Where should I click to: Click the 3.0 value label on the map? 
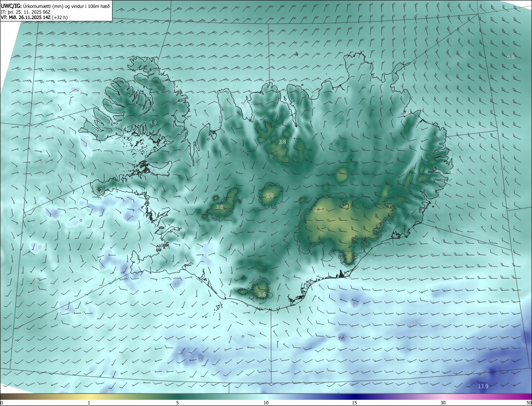tap(270, 196)
